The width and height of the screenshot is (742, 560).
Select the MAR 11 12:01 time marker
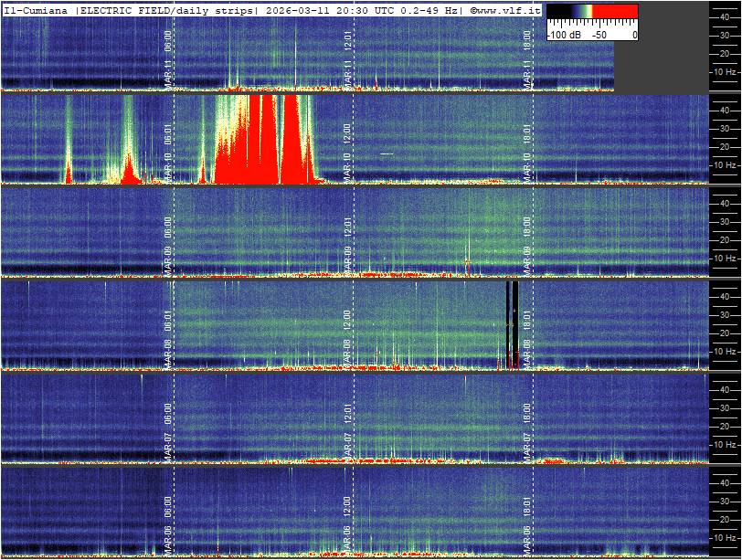(348, 58)
